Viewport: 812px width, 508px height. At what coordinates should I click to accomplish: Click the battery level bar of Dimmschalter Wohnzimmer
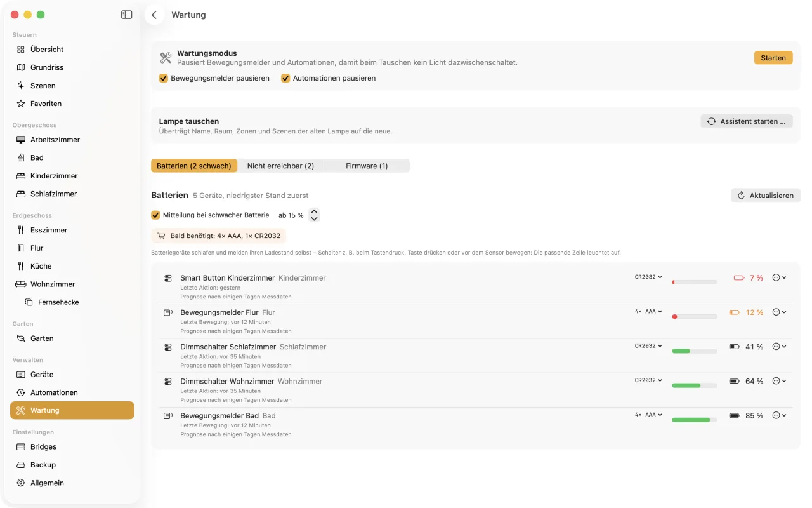point(695,385)
